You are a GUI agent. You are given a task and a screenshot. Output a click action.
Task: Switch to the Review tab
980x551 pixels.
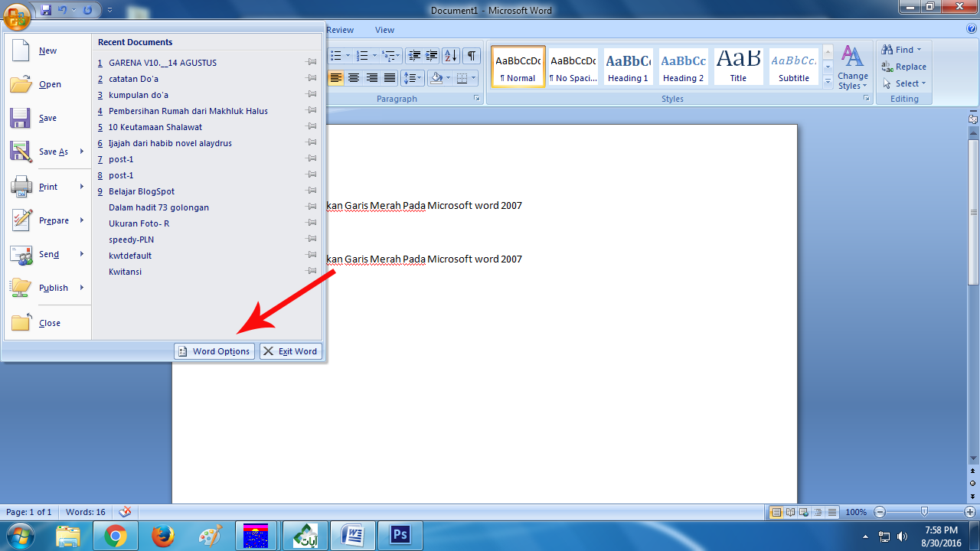[340, 30]
